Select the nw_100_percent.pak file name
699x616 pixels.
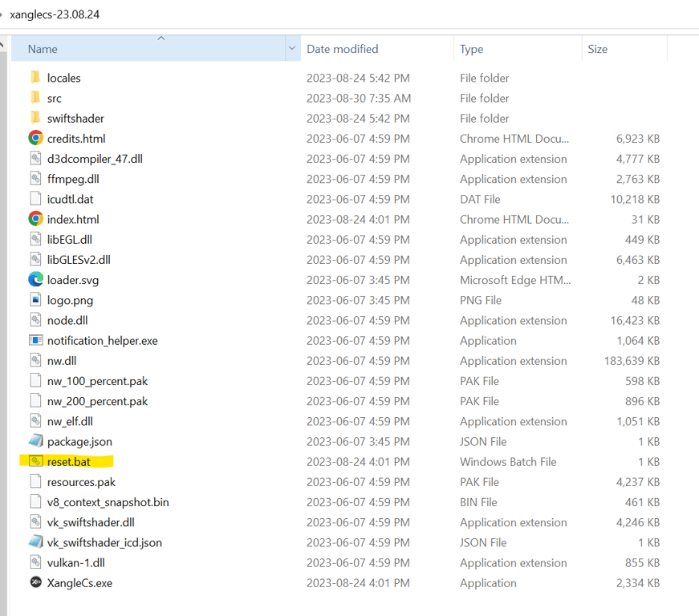point(97,381)
